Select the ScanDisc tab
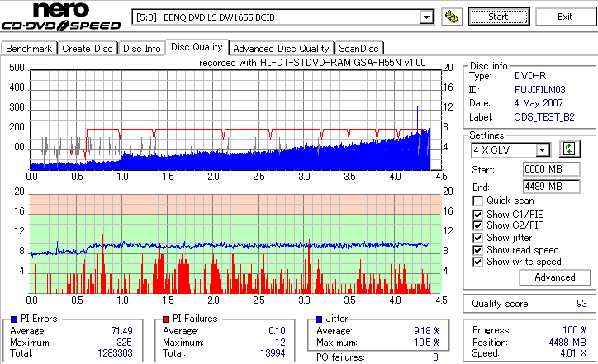Image resolution: width=598 pixels, height=364 pixels. pyautogui.click(x=358, y=49)
